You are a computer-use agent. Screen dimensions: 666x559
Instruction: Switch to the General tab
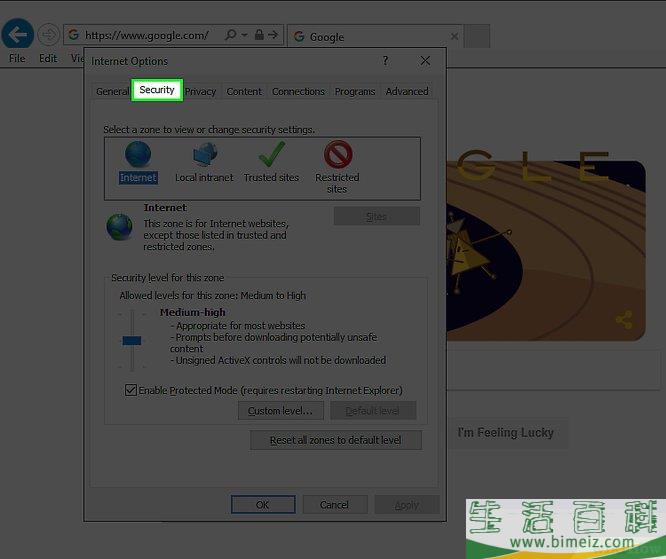(112, 91)
